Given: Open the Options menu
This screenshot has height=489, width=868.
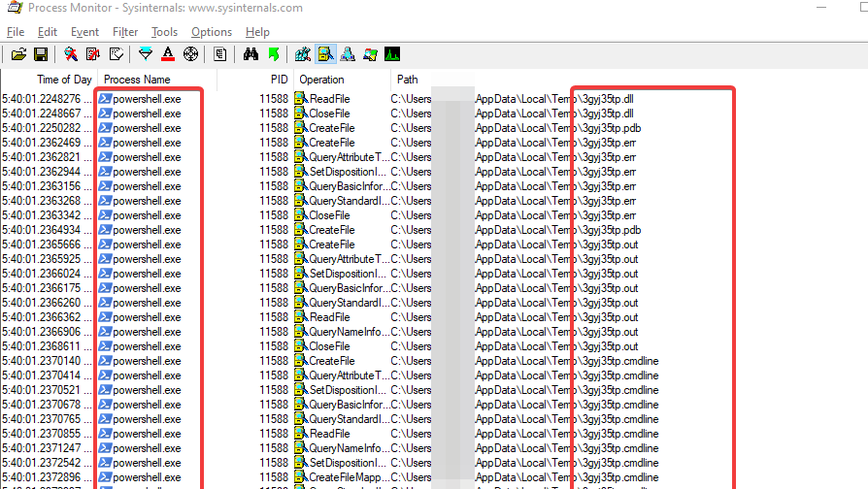Looking at the screenshot, I should [212, 32].
